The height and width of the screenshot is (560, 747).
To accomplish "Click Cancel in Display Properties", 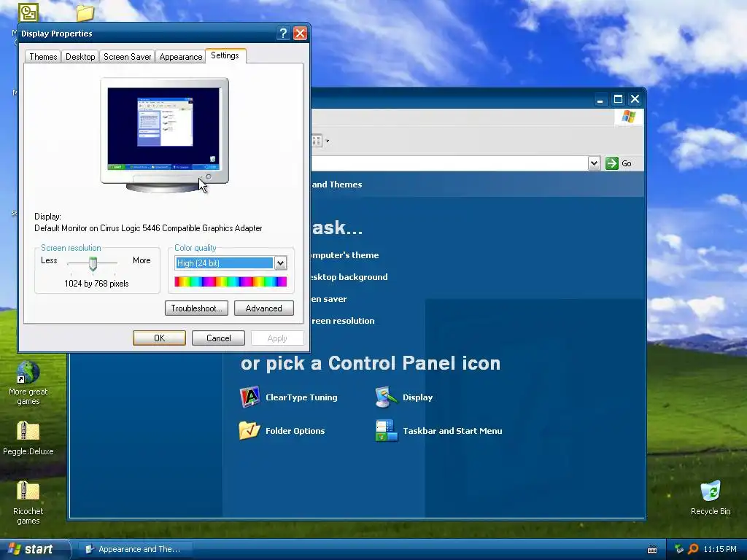I will [218, 338].
